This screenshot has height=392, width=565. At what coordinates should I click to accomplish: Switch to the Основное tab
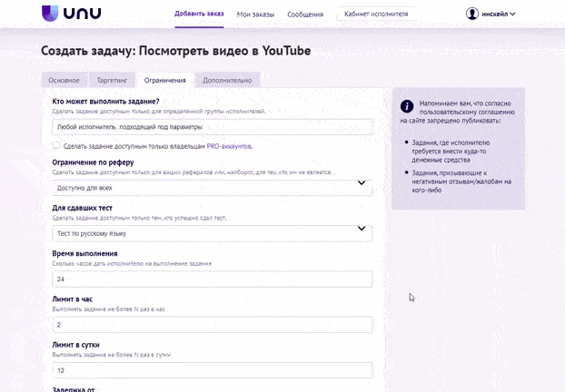64,80
